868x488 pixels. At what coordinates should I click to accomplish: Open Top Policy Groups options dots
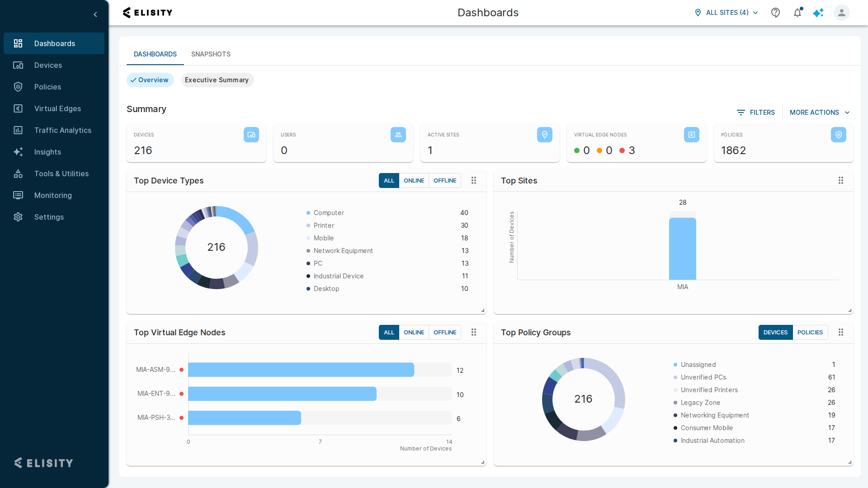[841, 332]
